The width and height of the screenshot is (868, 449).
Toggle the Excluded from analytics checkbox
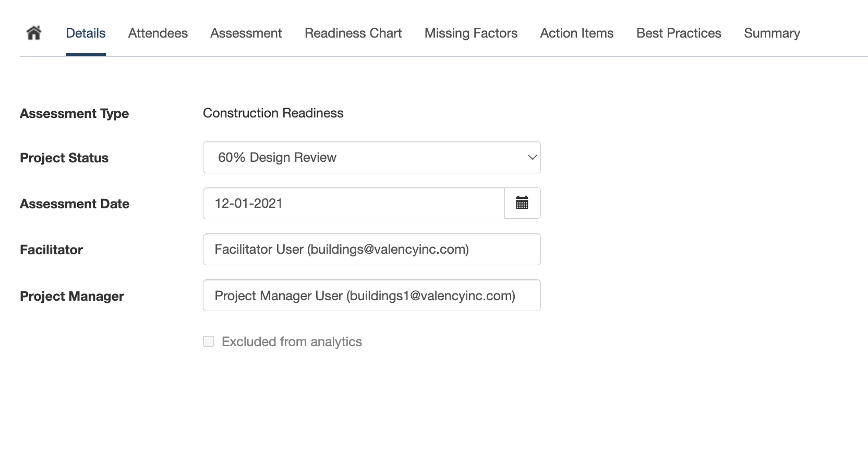(x=209, y=341)
